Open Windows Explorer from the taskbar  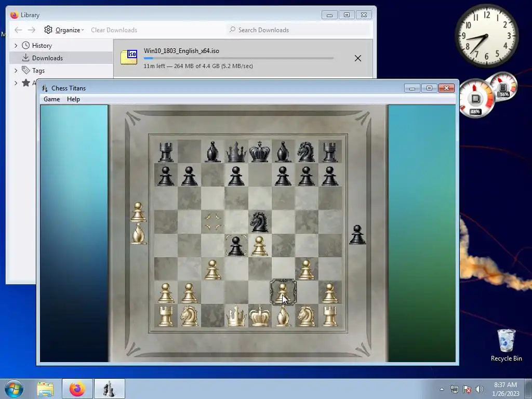tap(45, 389)
